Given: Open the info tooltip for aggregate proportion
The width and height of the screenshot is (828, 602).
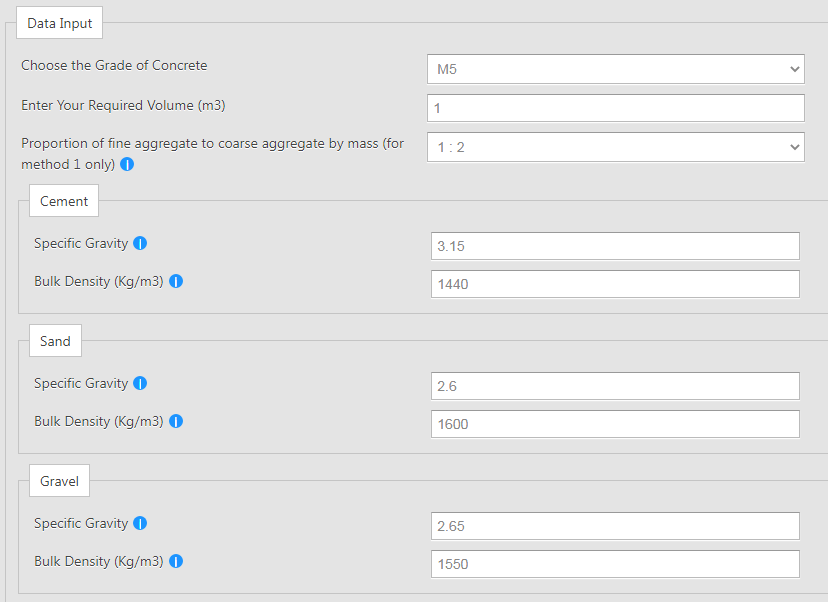Looking at the screenshot, I should tap(125, 164).
